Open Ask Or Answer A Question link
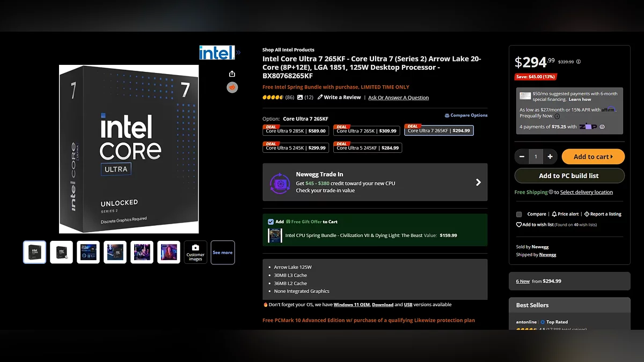 pyautogui.click(x=398, y=98)
